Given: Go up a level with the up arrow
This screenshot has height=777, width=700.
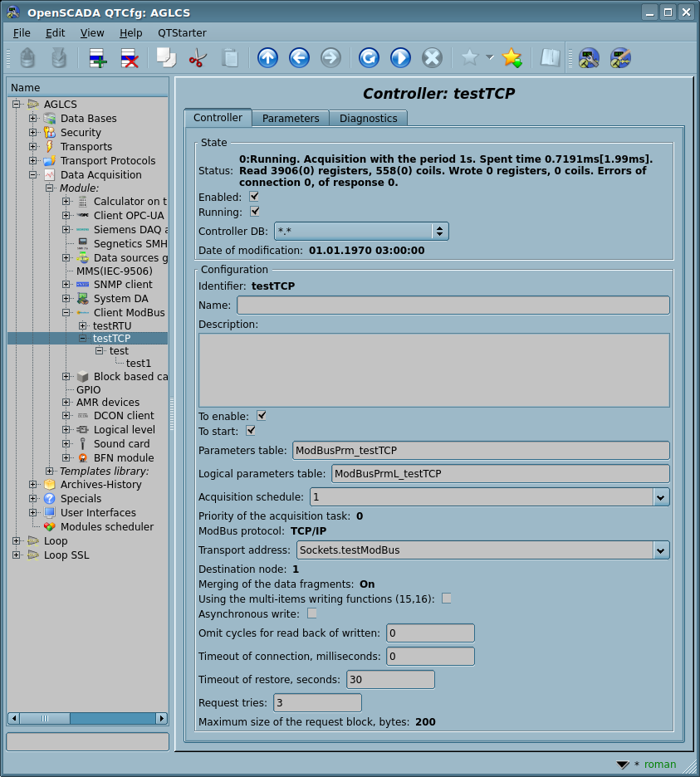Looking at the screenshot, I should (267, 58).
